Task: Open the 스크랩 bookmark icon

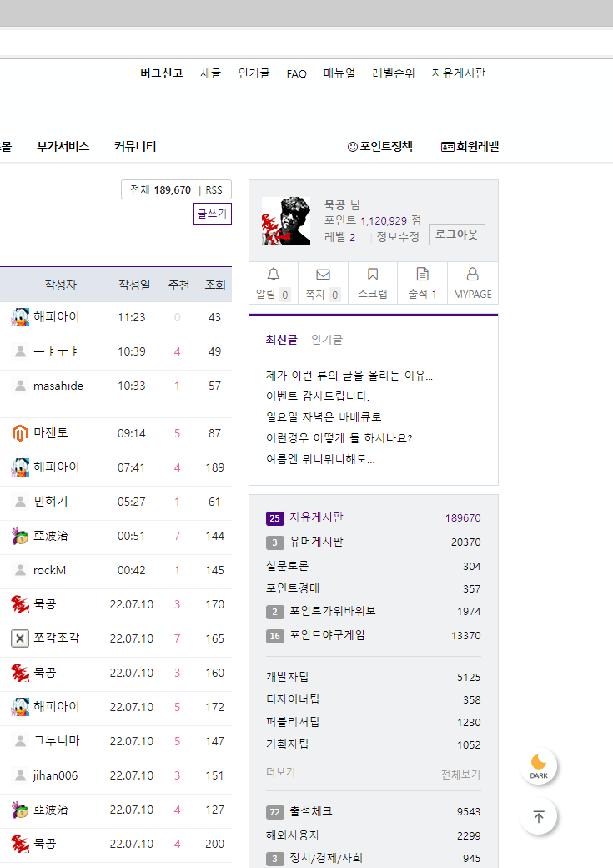Action: click(373, 274)
